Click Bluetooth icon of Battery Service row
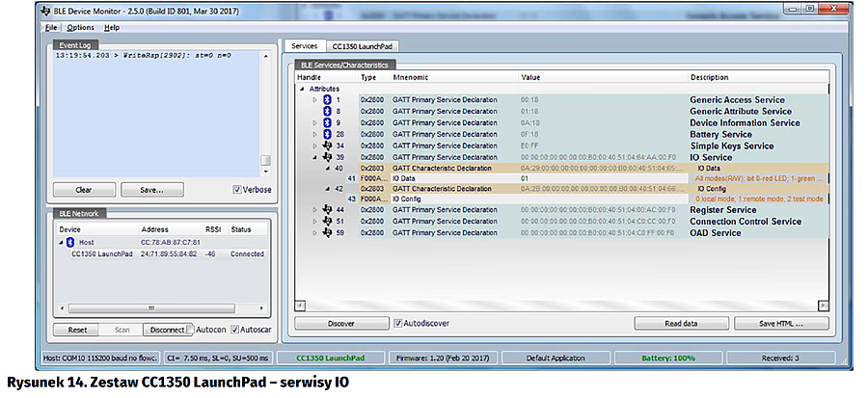The image size is (868, 398). 326,135
